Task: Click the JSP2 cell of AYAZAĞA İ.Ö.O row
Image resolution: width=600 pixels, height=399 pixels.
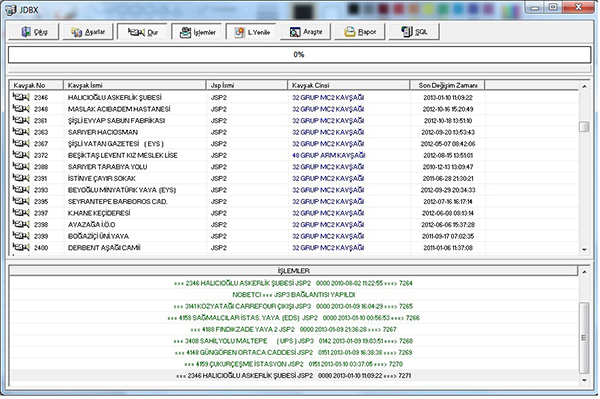Action: click(x=218, y=225)
